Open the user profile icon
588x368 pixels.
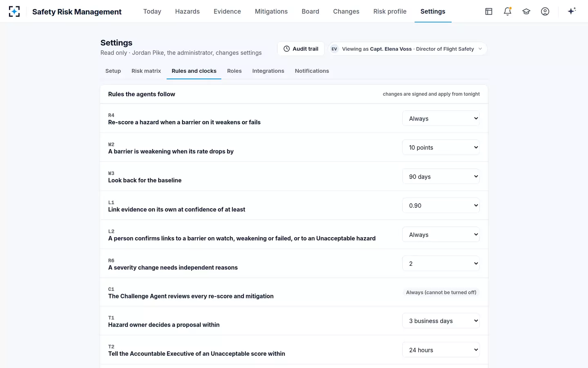545,11
